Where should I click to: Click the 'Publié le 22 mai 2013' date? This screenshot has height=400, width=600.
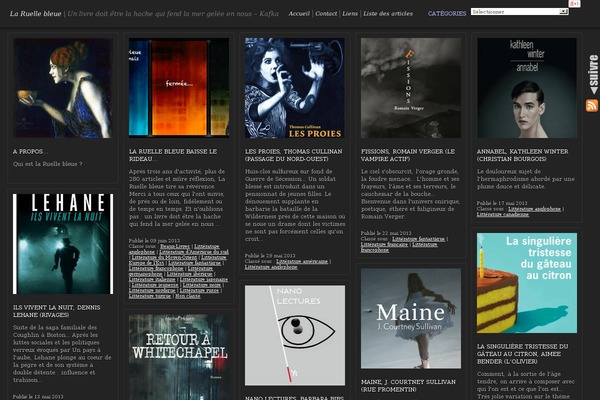click(x=386, y=233)
